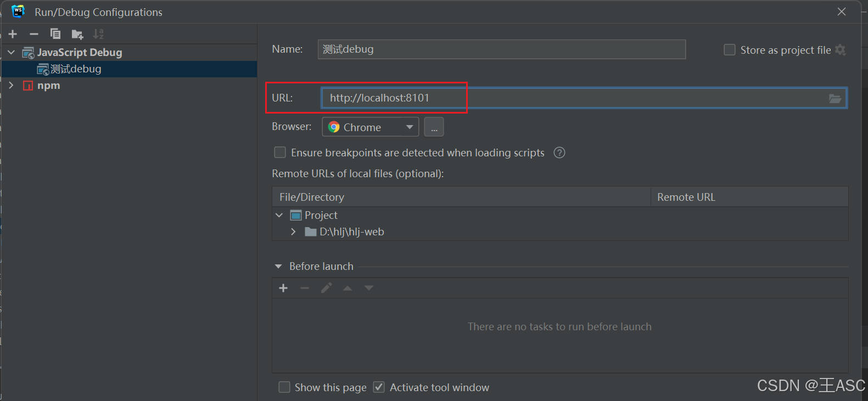
Task: Uncheck Activate tool window checkbox
Action: click(x=379, y=387)
